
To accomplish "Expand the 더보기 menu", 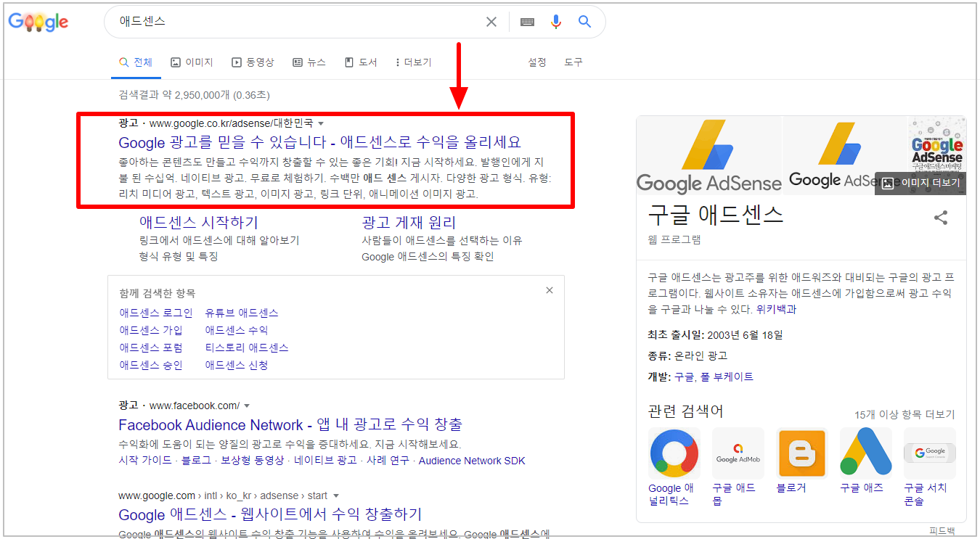I will point(413,62).
